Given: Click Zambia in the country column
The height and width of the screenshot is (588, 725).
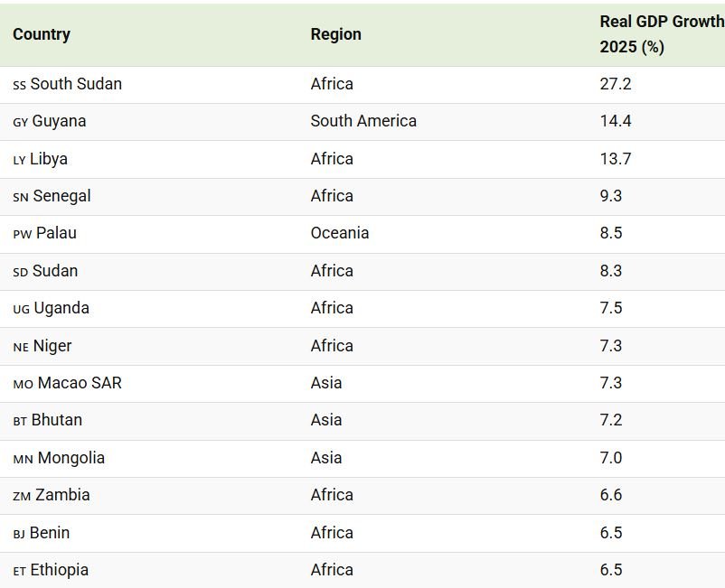Looking at the screenshot, I should pos(63,495).
